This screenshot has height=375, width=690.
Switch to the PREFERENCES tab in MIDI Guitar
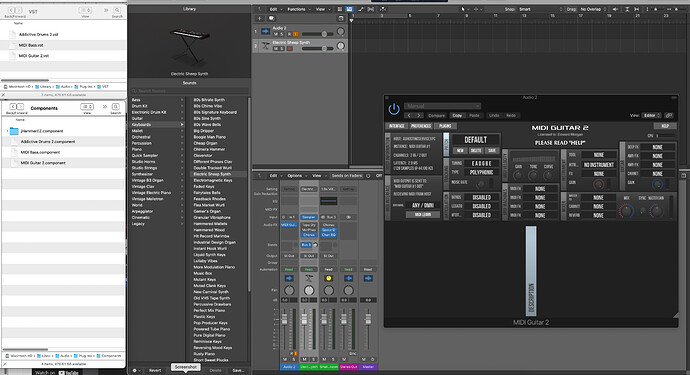tap(421, 126)
